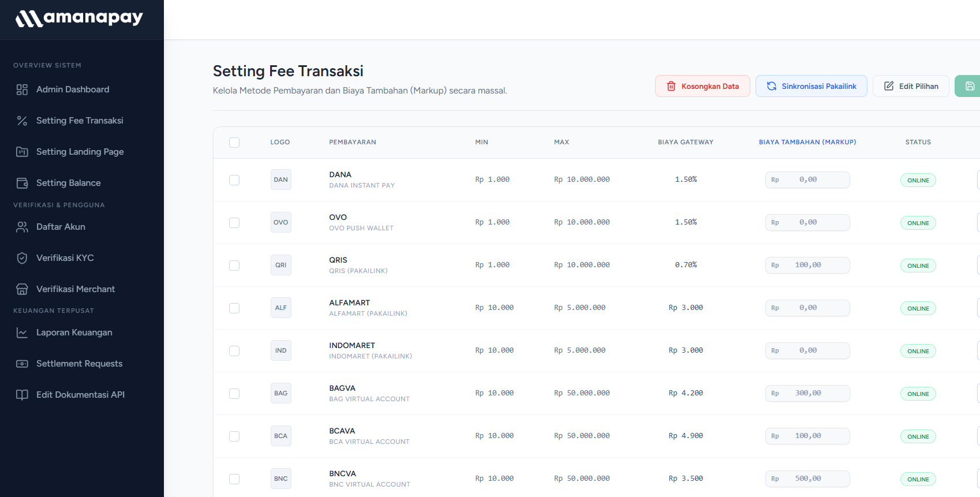Check the ALFAMART row checkbox

click(x=234, y=308)
